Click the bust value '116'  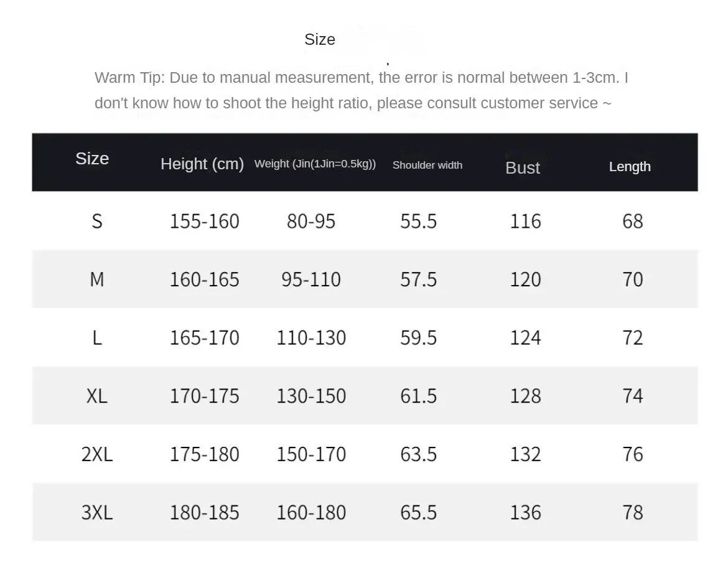(x=526, y=221)
